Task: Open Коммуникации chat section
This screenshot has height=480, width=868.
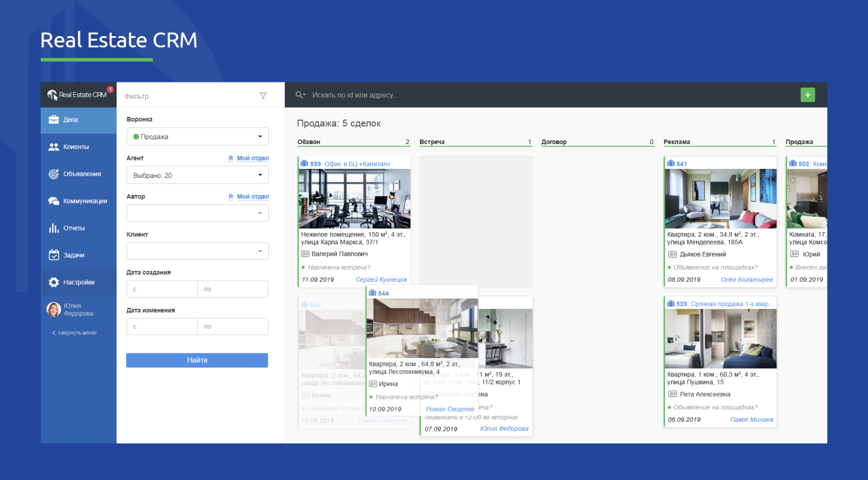Action: click(x=79, y=201)
